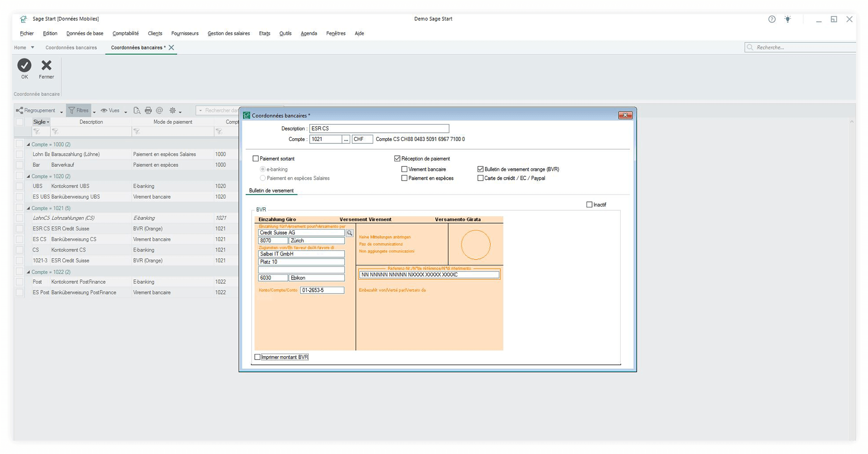Uncheck Bulletin de versement orange (BVR)

pyautogui.click(x=481, y=169)
